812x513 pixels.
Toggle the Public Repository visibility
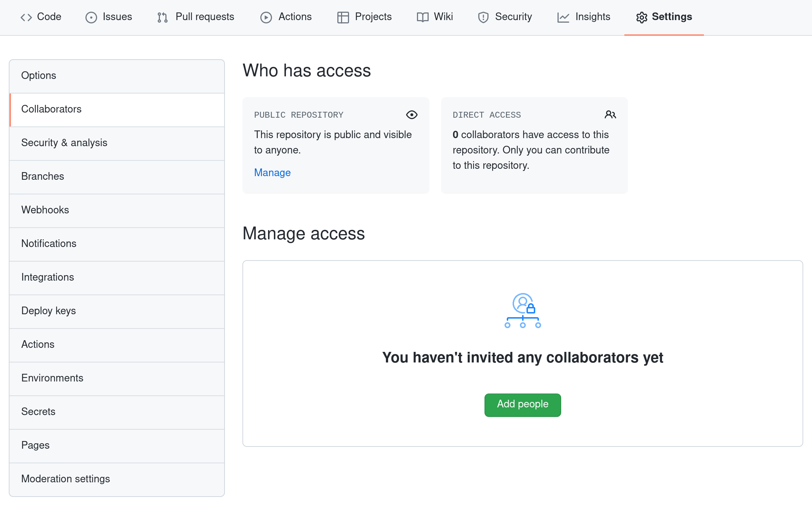tap(272, 172)
